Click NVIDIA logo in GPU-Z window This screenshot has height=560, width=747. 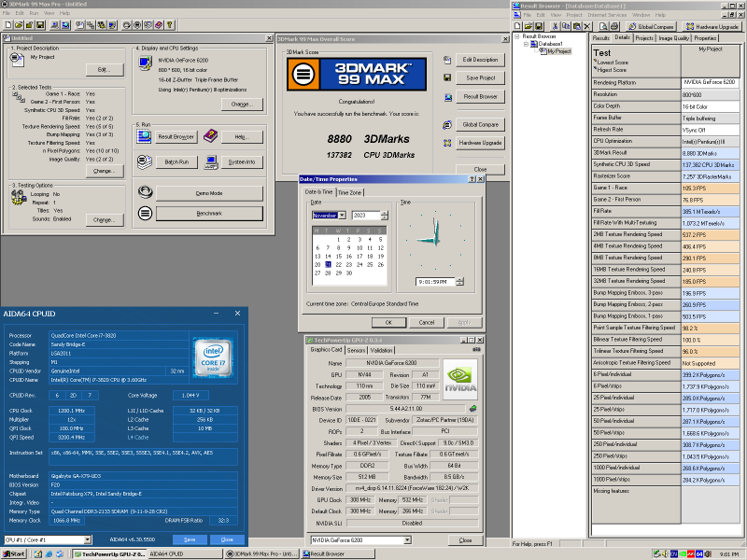coord(459,379)
